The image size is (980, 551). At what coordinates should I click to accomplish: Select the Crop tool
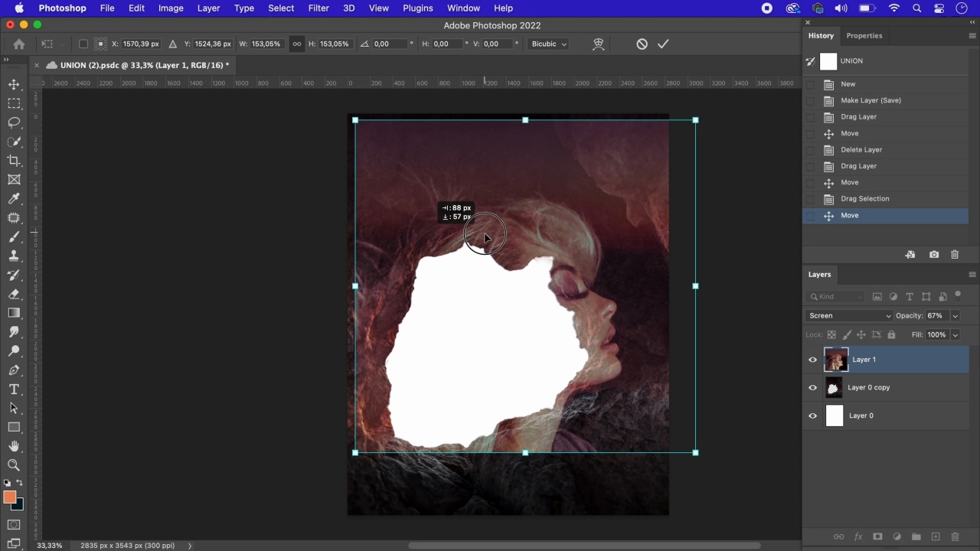point(14,161)
